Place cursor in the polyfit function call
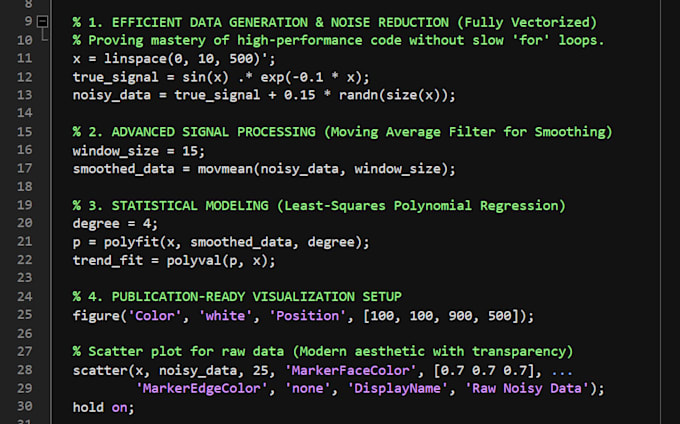Screen dimensions: 680x424 coord(131,242)
